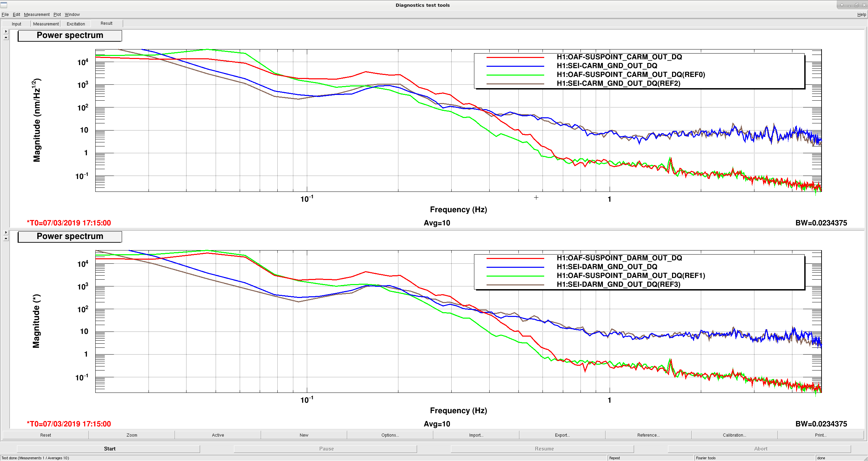Switch to the Input tab
Viewport: 868px width, 461px height.
(x=16, y=24)
